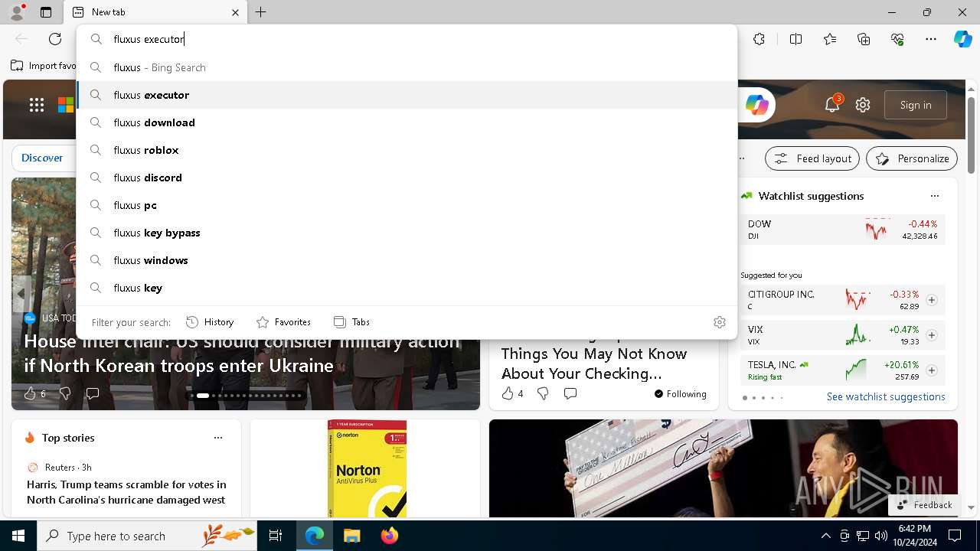Open Harris, Trump teams scramble headline
Viewport: 980px width, 551px height.
point(126,492)
